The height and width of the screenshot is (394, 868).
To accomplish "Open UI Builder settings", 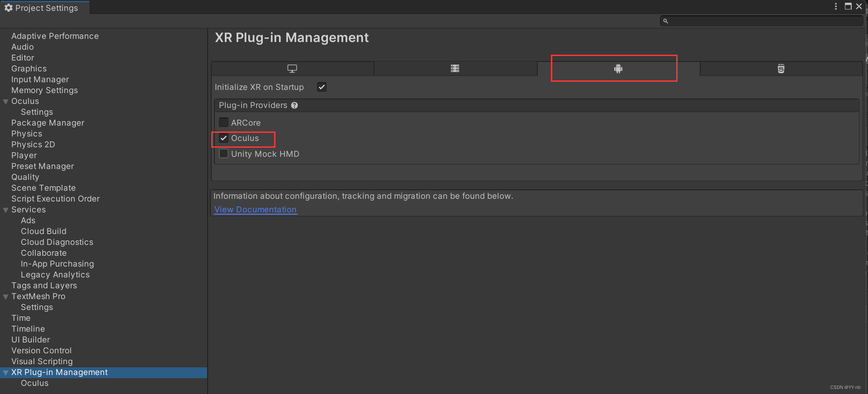I will click(x=31, y=340).
